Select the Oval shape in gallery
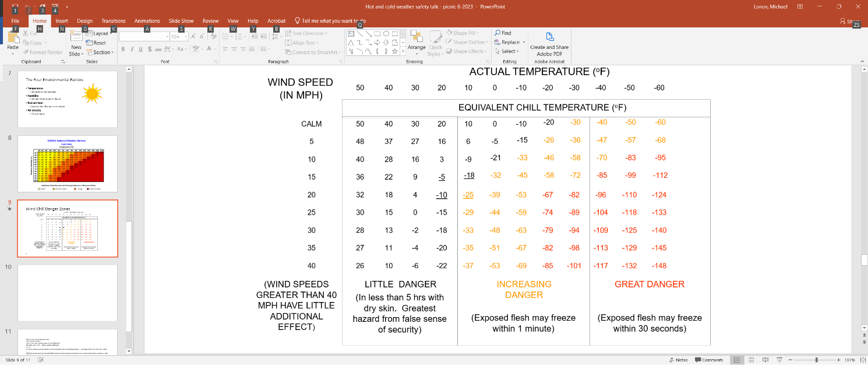This screenshot has height=365, width=868. pyautogui.click(x=386, y=34)
